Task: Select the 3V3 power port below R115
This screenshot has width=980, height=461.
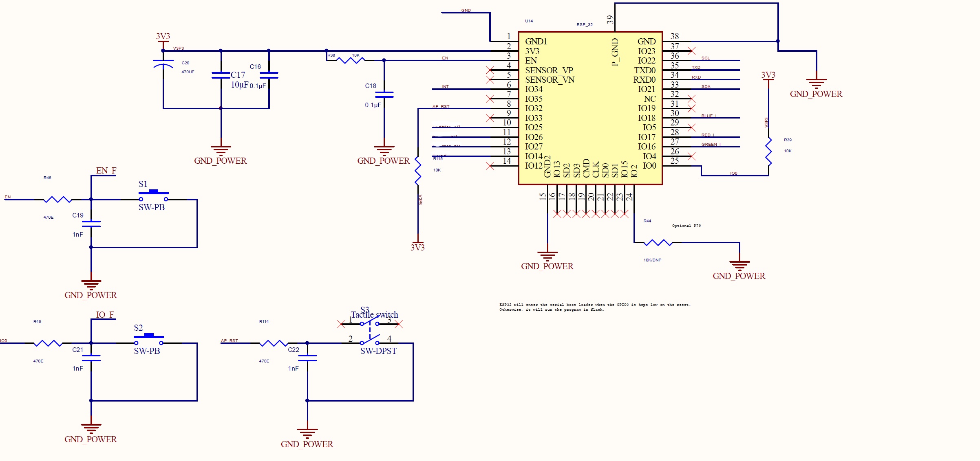Action: [x=418, y=244]
